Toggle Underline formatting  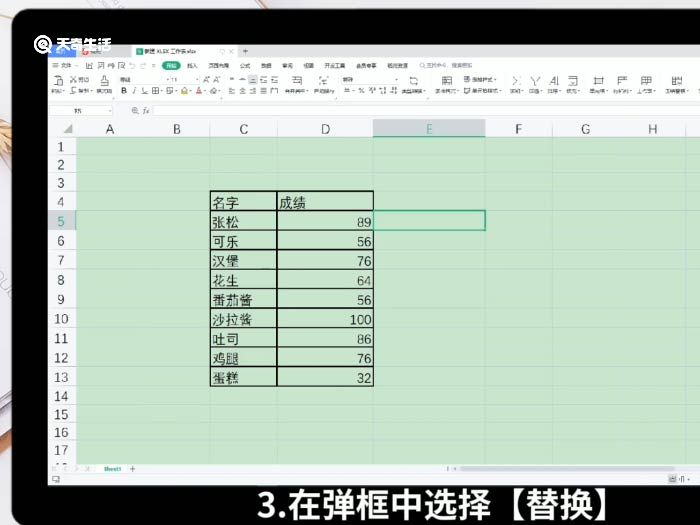[x=144, y=91]
